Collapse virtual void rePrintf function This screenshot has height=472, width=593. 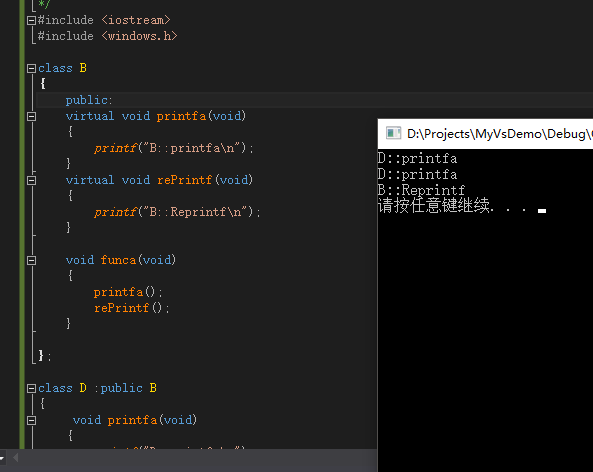[x=31, y=180]
